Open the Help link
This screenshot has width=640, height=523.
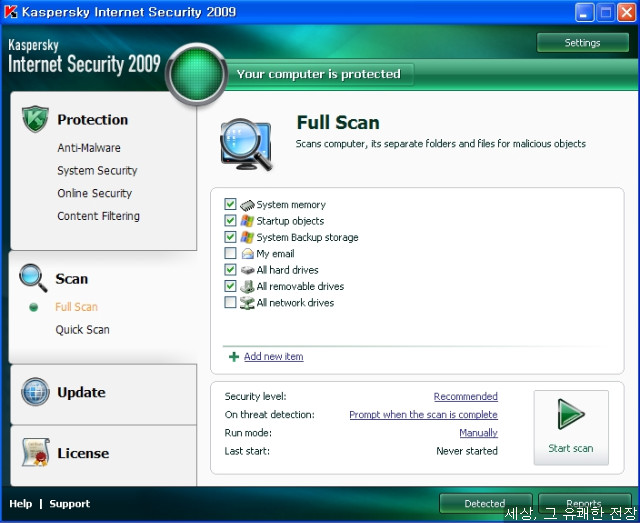[20, 504]
